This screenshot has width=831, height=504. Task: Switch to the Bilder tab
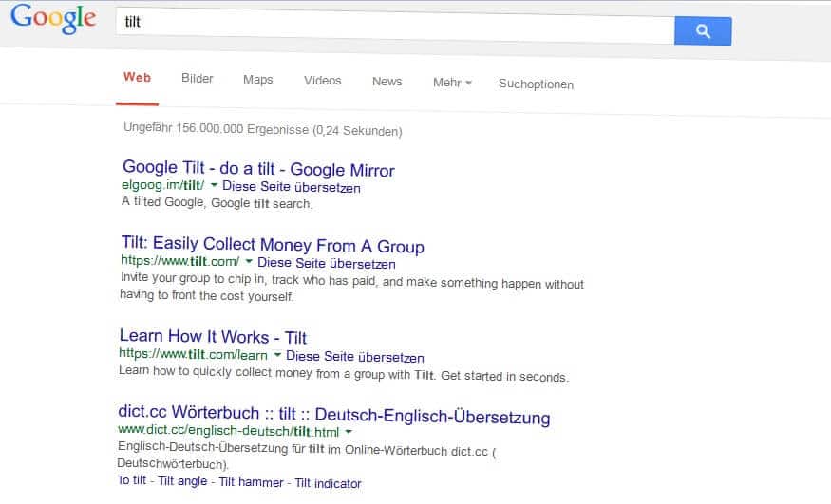tap(198, 79)
